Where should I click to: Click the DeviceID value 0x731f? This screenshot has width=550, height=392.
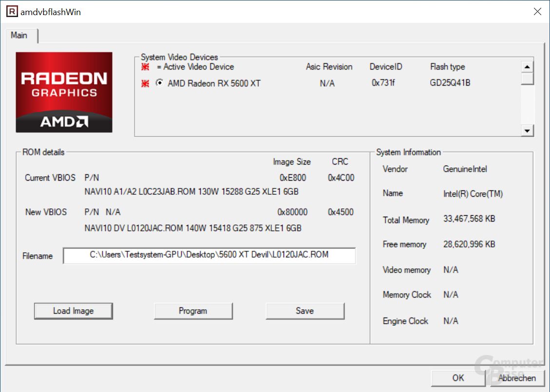click(x=383, y=83)
